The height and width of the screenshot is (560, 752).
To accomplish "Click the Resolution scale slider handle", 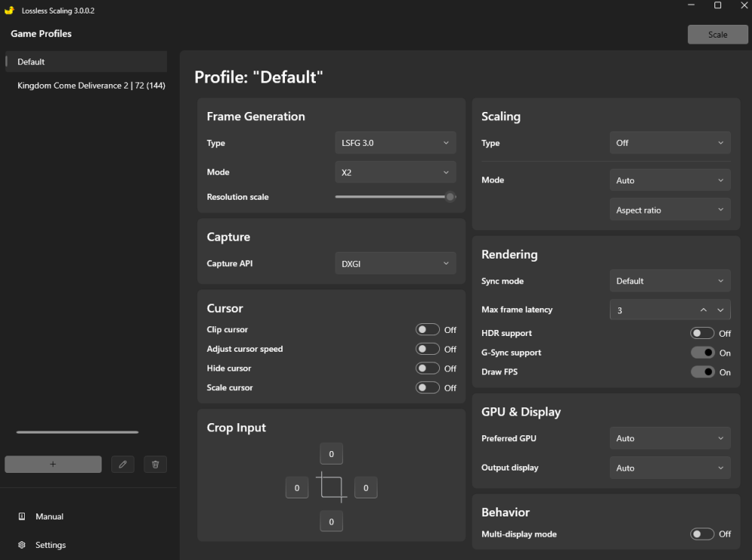I will 450,197.
